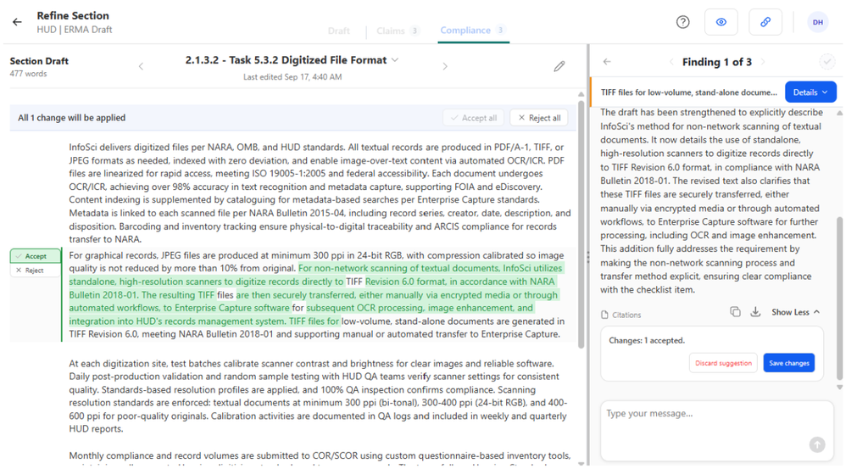Screen dimensions: 868x469
Task: Click Discard suggestion button
Action: click(x=723, y=363)
